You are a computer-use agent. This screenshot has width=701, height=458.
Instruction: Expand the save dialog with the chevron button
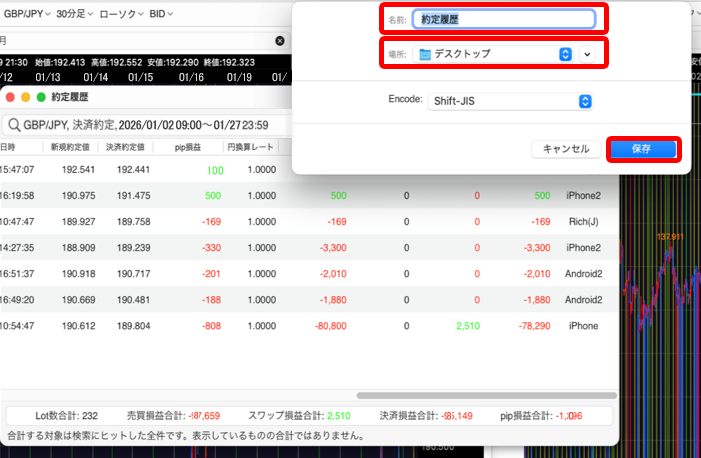pyautogui.click(x=588, y=54)
